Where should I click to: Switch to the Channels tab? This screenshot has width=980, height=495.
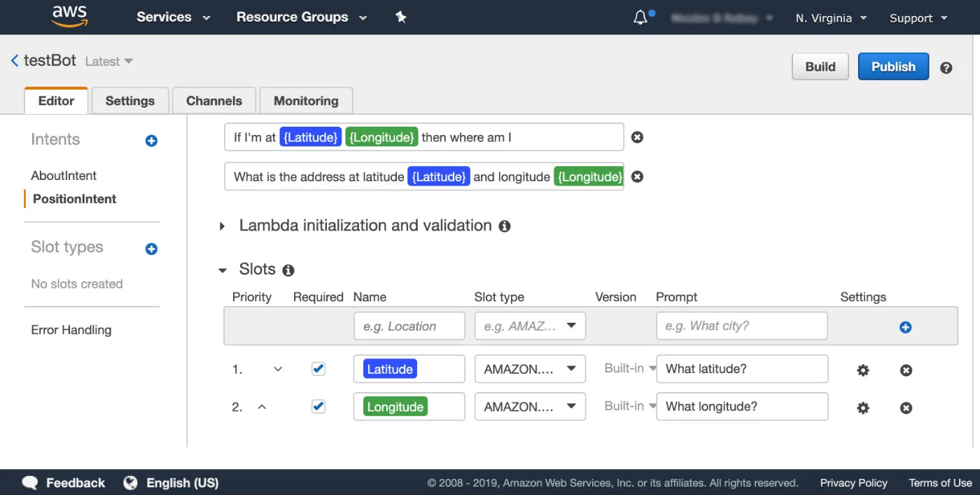(213, 100)
